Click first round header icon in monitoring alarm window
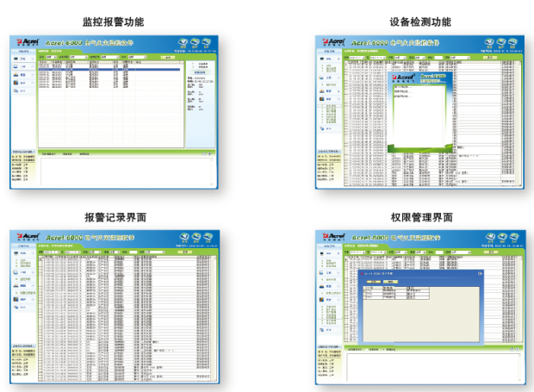This screenshot has width=534, height=392. (x=182, y=42)
